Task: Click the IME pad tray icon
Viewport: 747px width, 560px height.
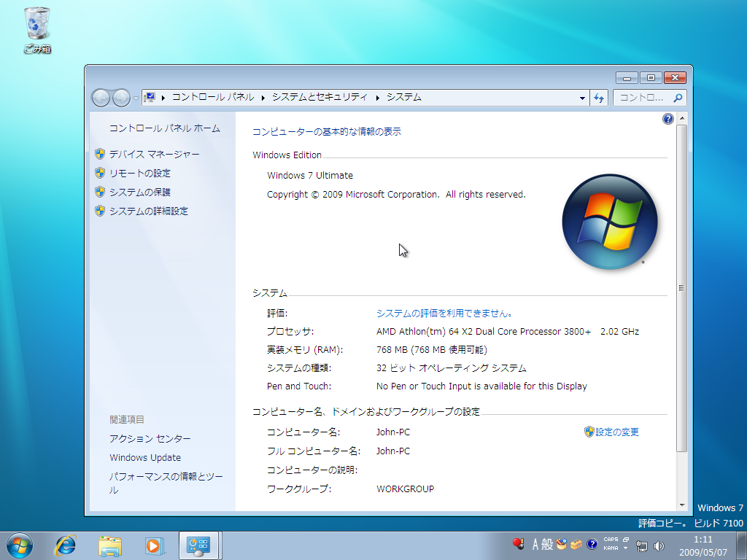Action: [x=562, y=544]
